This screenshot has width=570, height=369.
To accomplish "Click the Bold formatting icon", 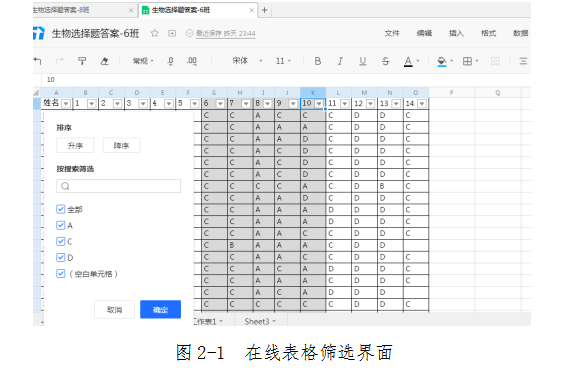I will (318, 61).
